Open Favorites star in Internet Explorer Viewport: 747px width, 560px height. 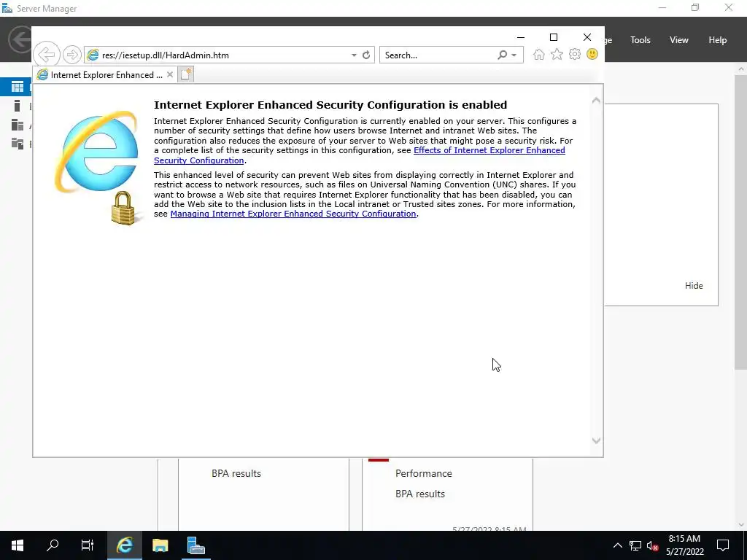pos(557,55)
